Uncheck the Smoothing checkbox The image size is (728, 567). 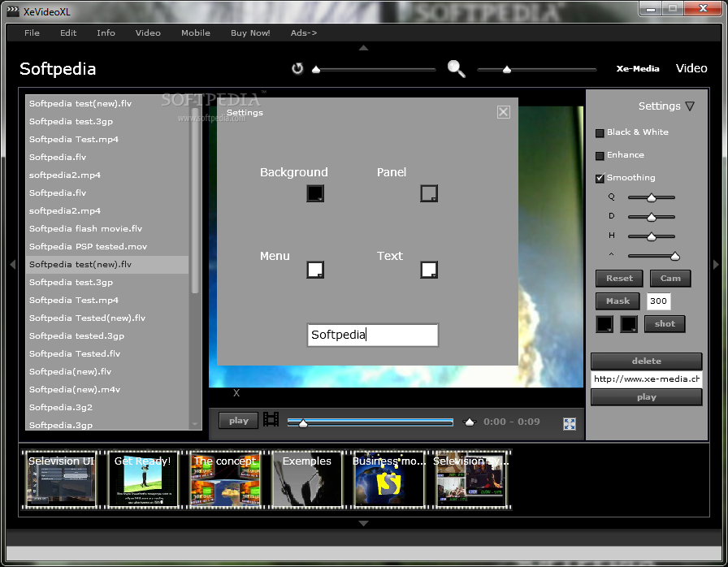click(x=600, y=178)
